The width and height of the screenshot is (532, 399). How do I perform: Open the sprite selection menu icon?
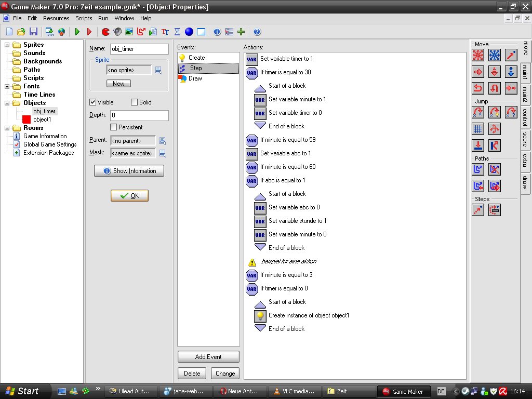click(158, 70)
